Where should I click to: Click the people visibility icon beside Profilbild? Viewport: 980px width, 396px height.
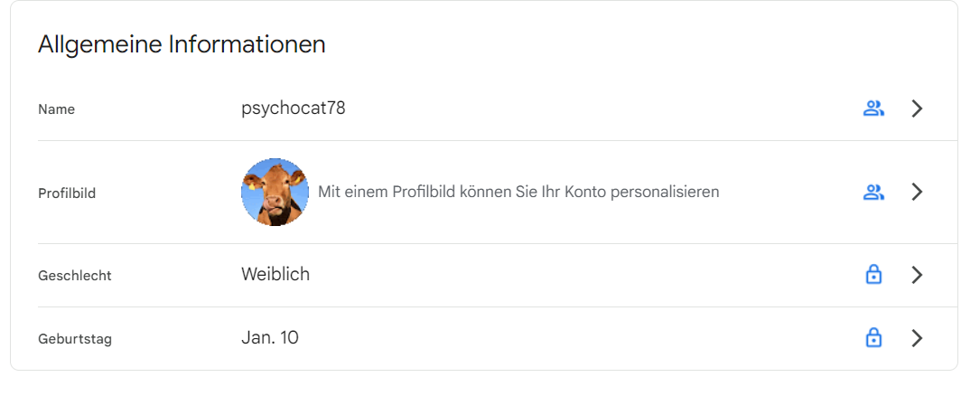(873, 192)
